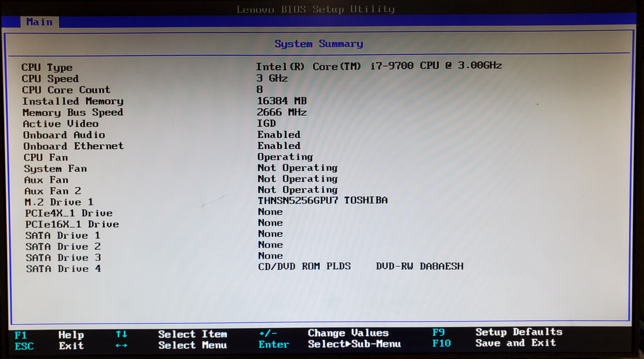Click the CPU Fan label

46,157
